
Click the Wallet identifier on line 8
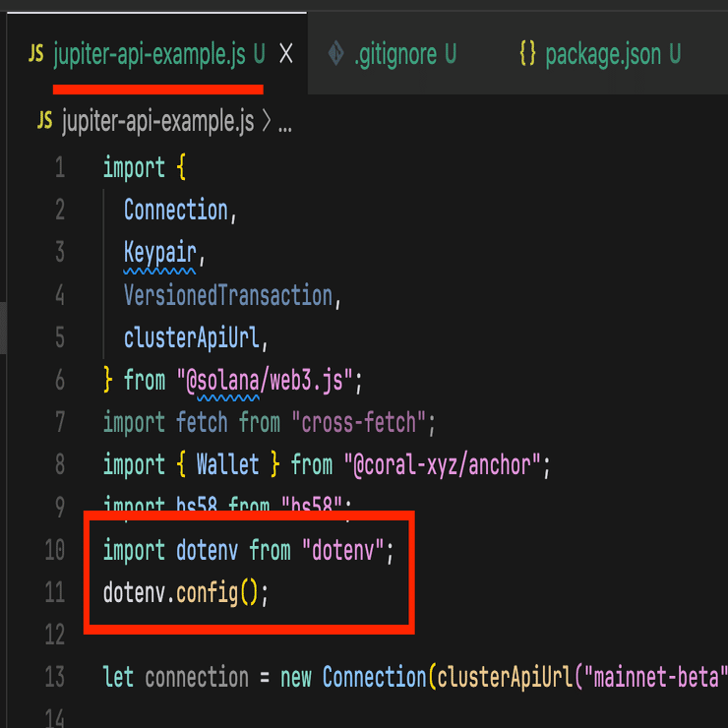(x=227, y=464)
